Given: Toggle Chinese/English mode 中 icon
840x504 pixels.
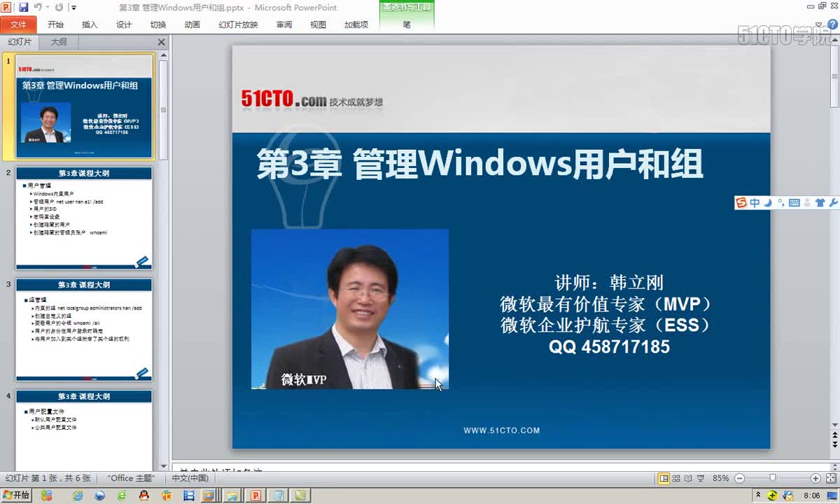Looking at the screenshot, I should tap(755, 203).
